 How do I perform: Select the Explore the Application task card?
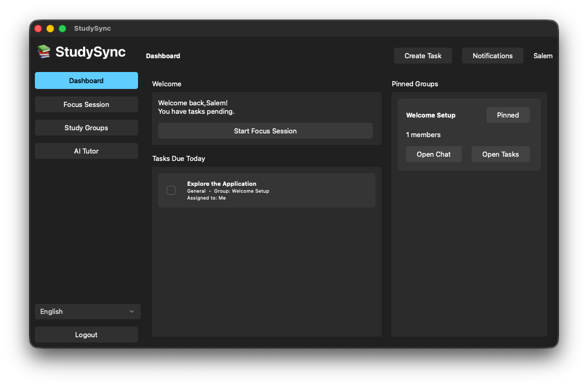coord(267,190)
